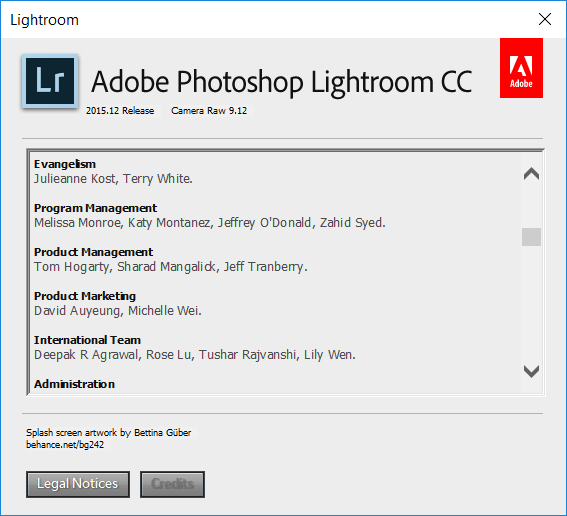The width and height of the screenshot is (567, 516).
Task: Click the Product Management heading
Action: coord(94,252)
